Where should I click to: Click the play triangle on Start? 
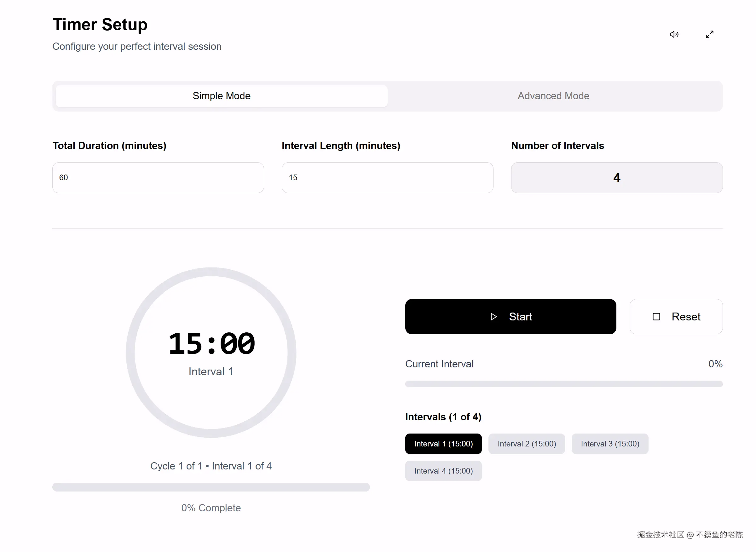coord(493,316)
